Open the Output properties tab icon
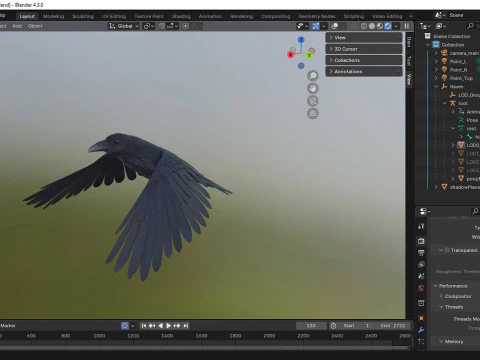The image size is (480, 360). click(421, 253)
